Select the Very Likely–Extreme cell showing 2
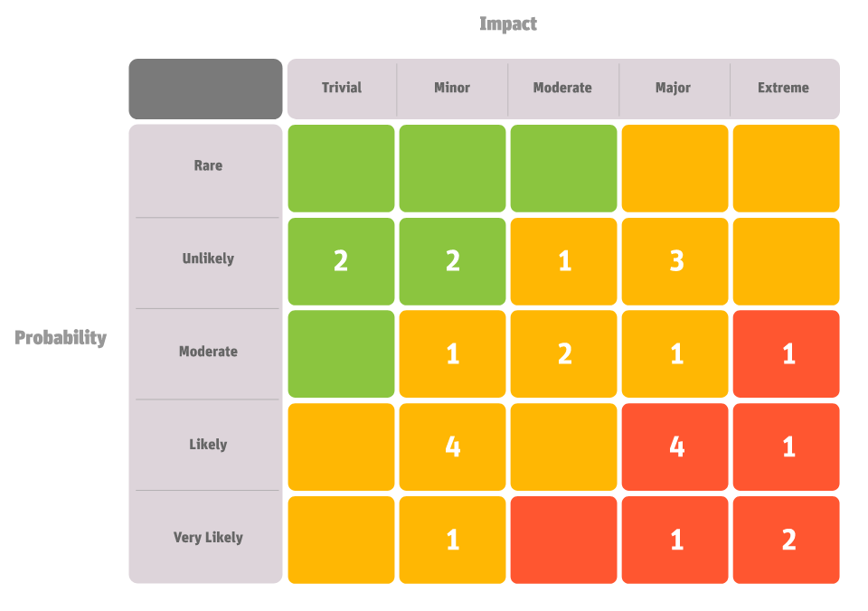This screenshot has height=611, width=868. point(786,540)
